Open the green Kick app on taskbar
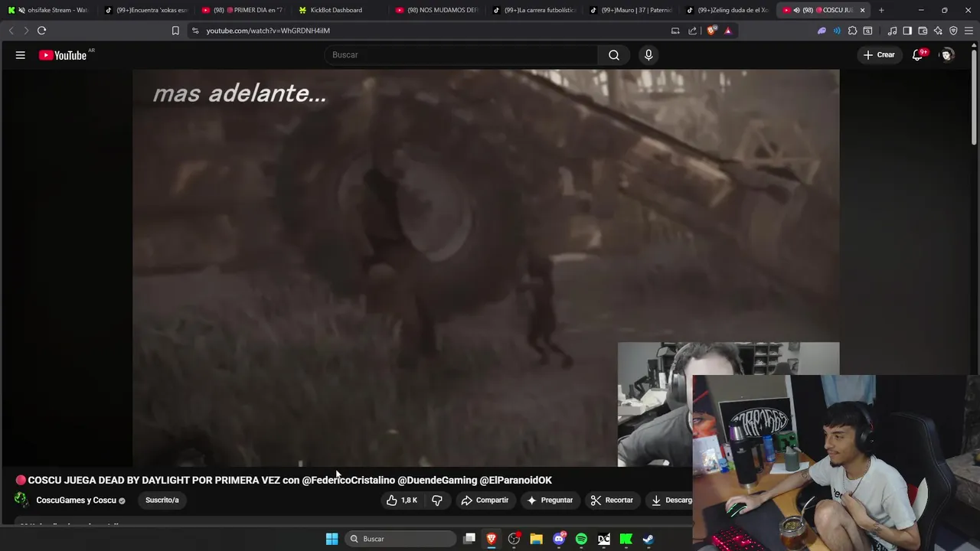 (x=626, y=539)
